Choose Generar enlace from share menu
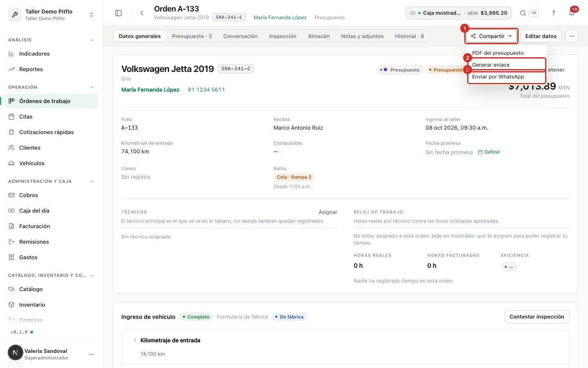This screenshot has height=368, width=588. (506, 65)
